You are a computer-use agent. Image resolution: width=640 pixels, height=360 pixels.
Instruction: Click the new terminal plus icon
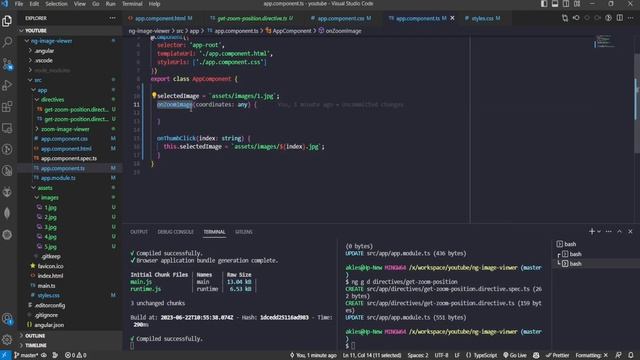pos(591,231)
